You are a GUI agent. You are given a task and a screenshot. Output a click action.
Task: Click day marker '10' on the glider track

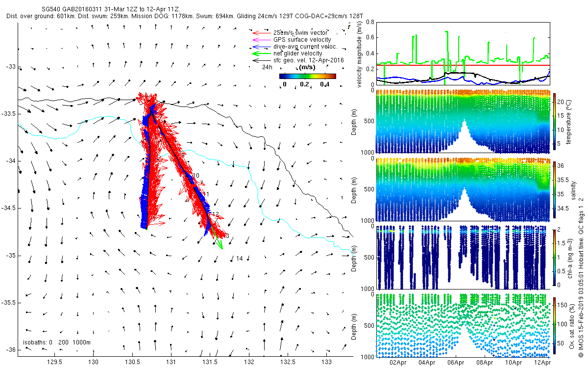point(196,176)
